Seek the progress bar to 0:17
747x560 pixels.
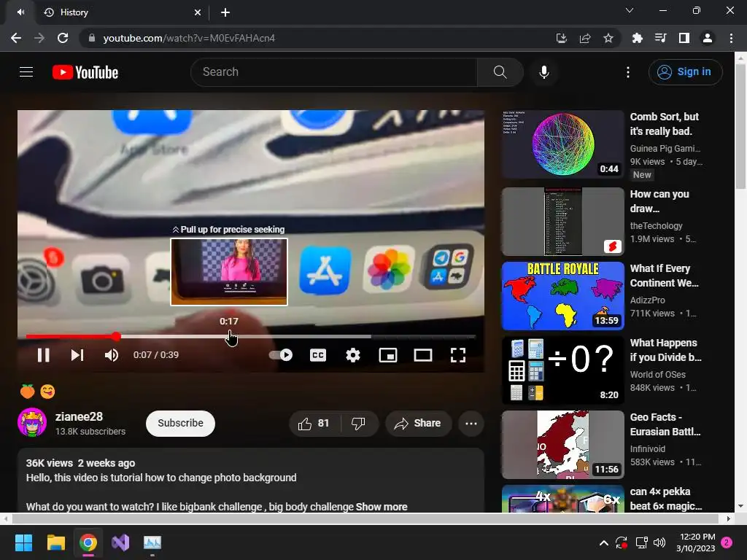click(229, 336)
